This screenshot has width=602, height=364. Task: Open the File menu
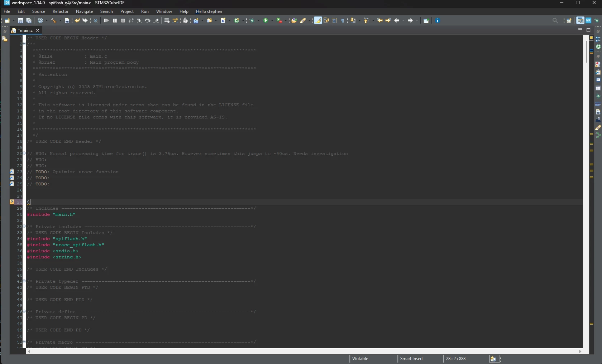[7, 11]
